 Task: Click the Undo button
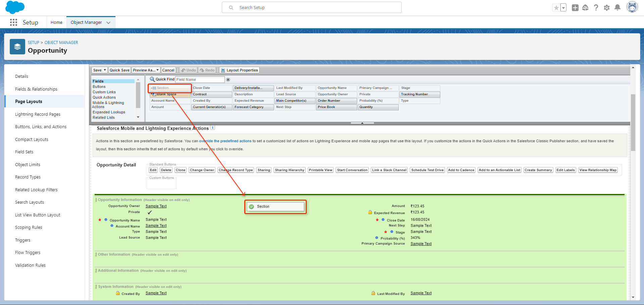[189, 70]
